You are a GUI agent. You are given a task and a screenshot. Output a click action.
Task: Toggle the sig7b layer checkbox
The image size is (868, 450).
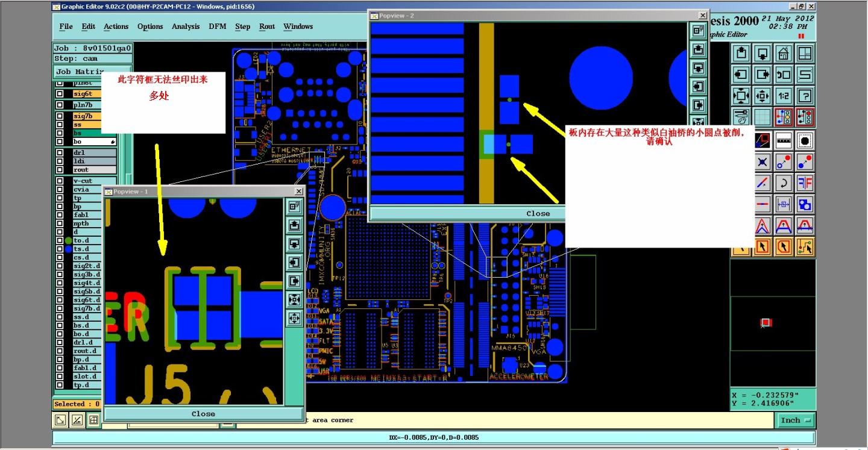coord(60,116)
